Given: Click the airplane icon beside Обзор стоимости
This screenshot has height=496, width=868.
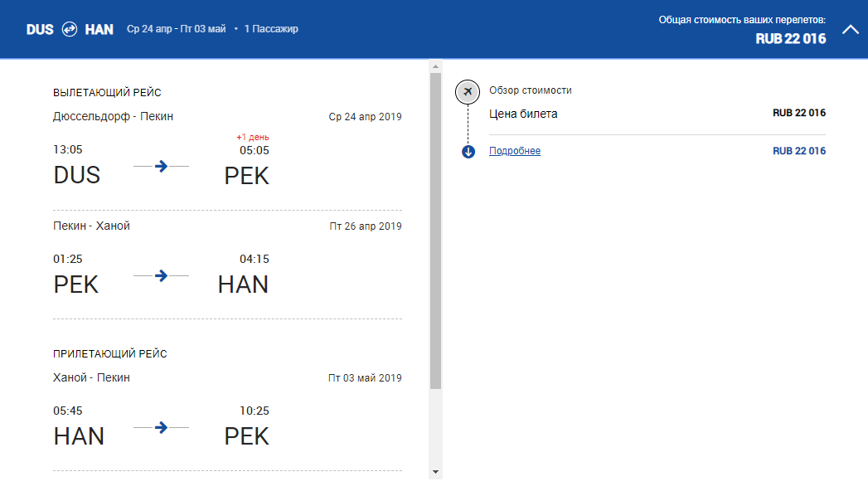Looking at the screenshot, I should coord(468,91).
